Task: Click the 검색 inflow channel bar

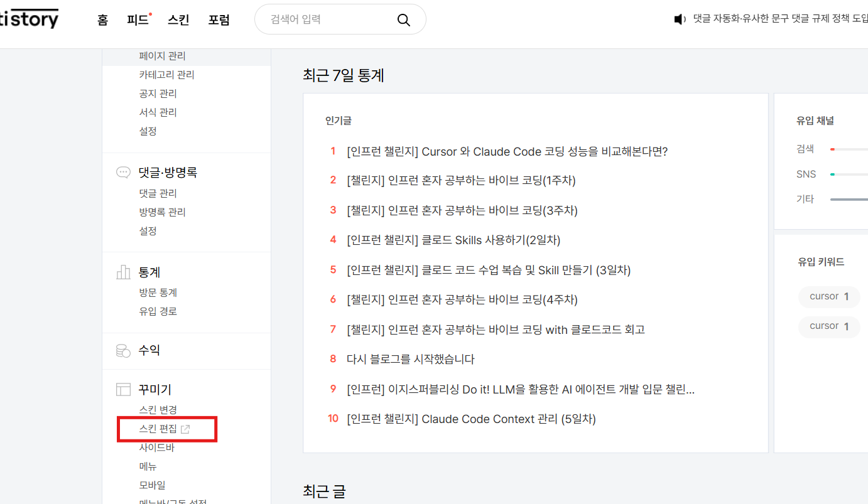Action: 849,149
